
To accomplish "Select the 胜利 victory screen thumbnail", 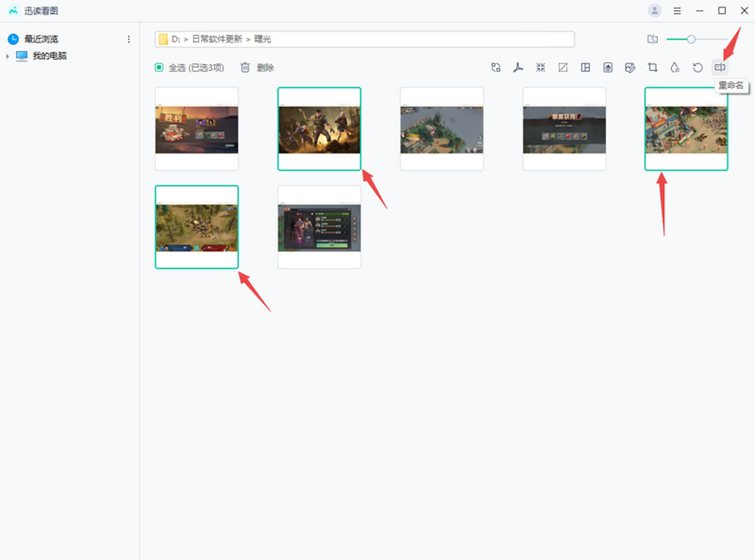I will [x=197, y=129].
